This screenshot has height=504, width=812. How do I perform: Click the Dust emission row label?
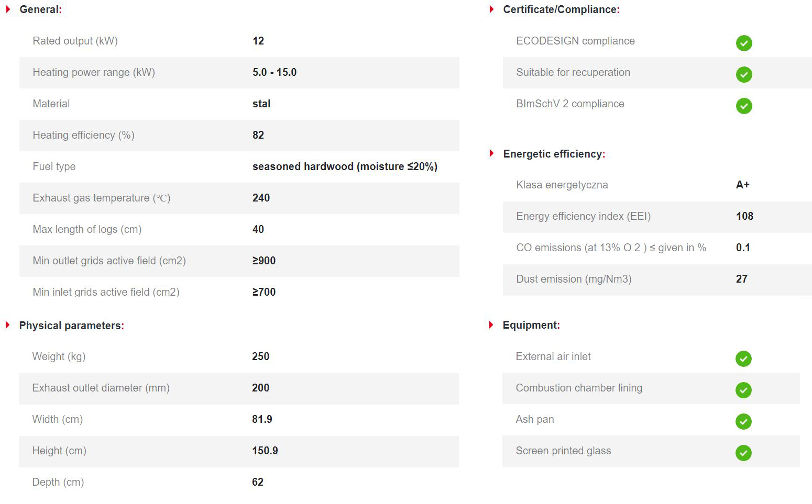pos(574,279)
